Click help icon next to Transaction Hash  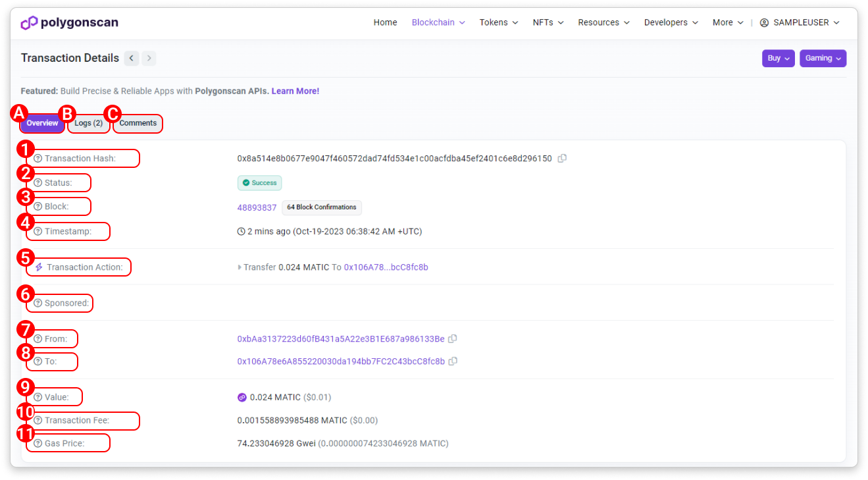[x=38, y=159]
